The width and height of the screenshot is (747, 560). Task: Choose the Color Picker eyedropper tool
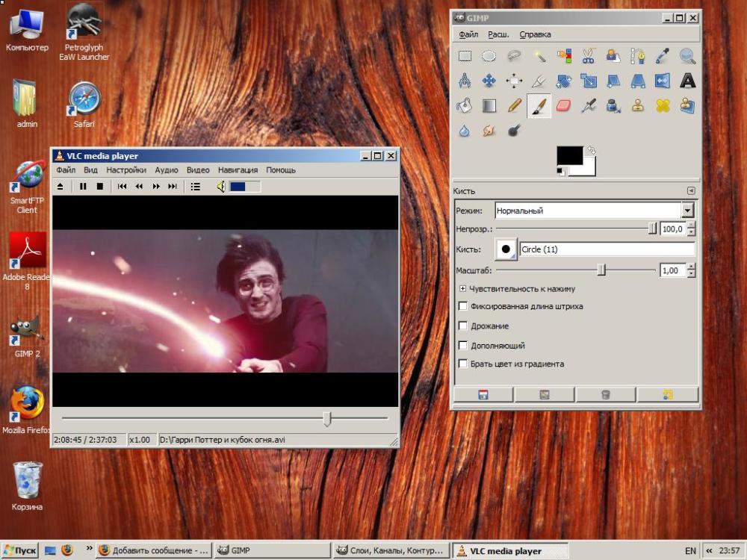coord(663,56)
